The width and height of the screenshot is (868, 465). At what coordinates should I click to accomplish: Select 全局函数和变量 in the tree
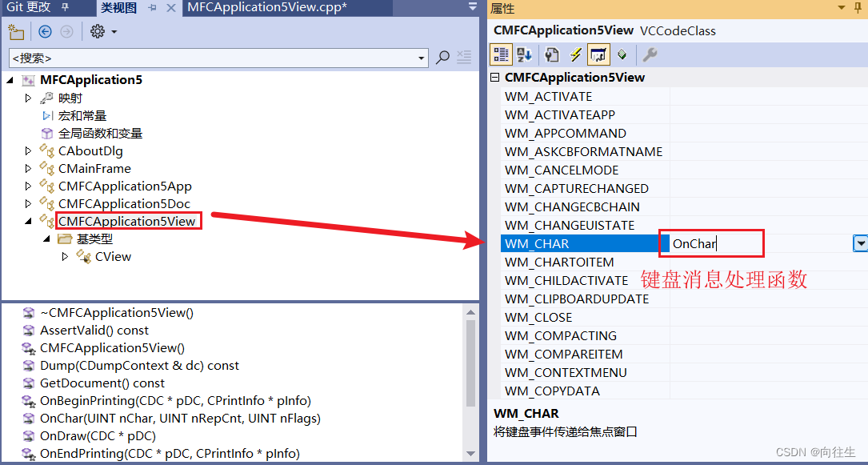[100, 134]
